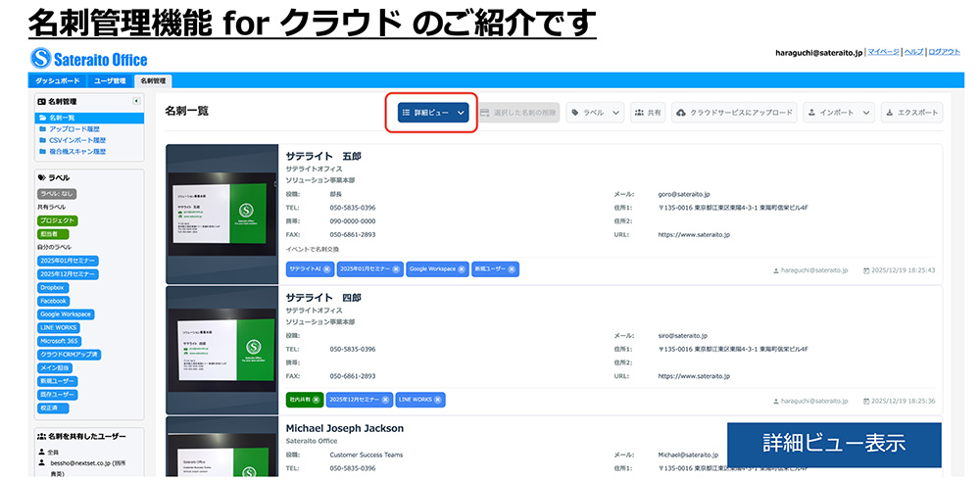Open the インポート dropdown menu

[x=839, y=113]
